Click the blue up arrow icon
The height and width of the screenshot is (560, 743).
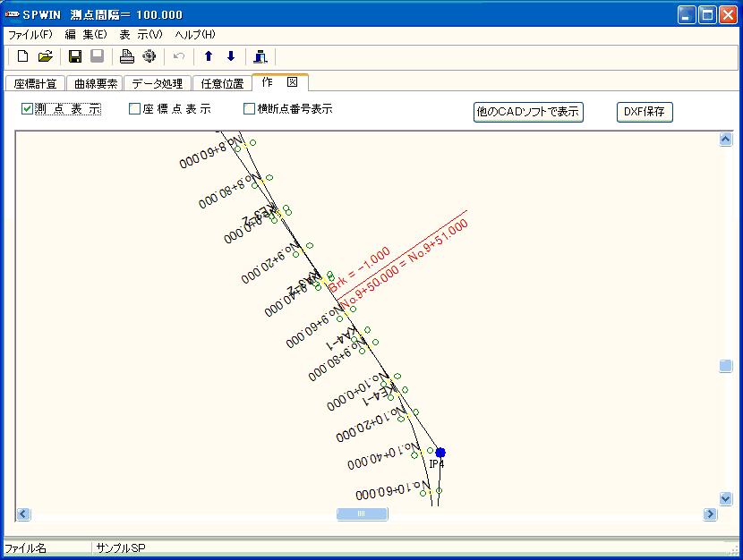207,55
